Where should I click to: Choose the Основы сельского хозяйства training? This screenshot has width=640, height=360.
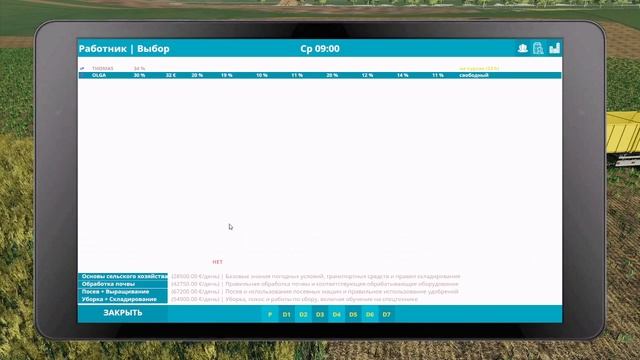[x=123, y=276]
